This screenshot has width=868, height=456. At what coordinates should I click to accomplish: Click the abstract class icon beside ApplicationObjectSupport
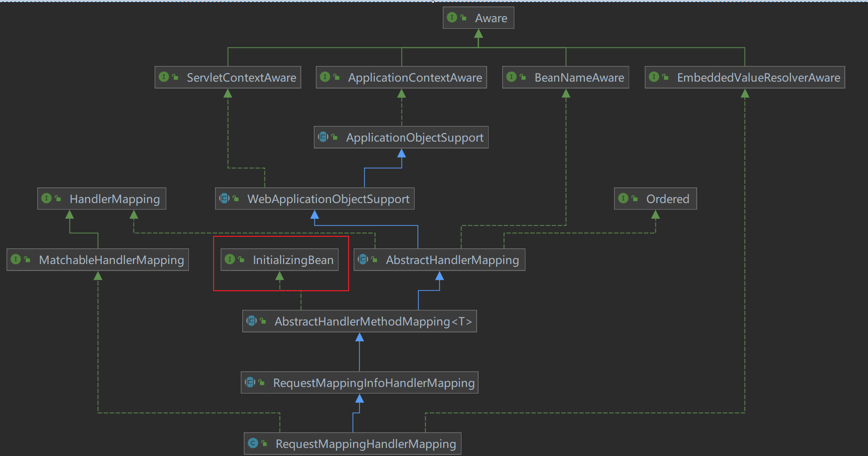tap(323, 137)
